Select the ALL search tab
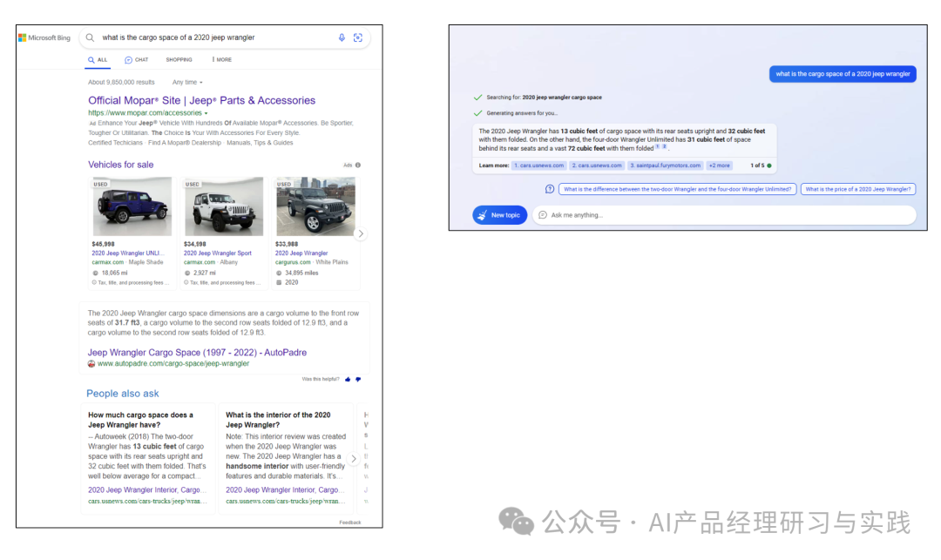 98,60
